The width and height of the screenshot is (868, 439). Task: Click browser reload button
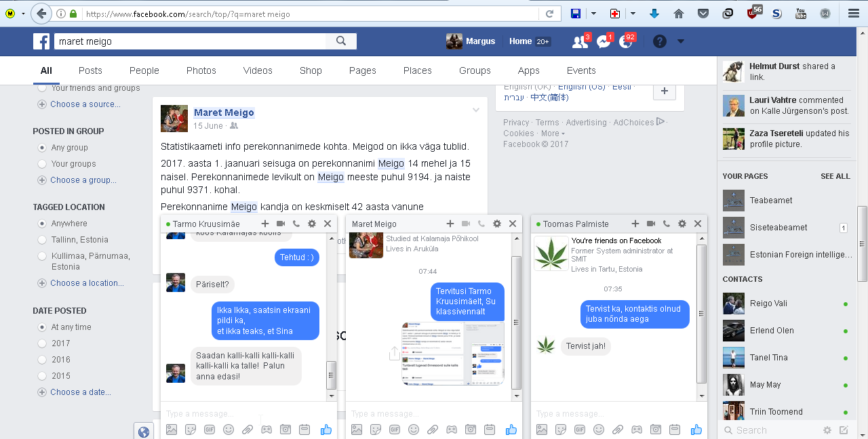click(x=550, y=14)
